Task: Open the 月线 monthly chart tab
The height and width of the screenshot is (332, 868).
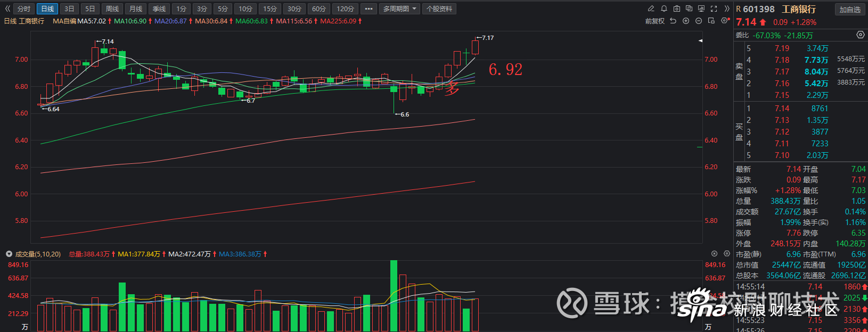Action: click(x=136, y=9)
